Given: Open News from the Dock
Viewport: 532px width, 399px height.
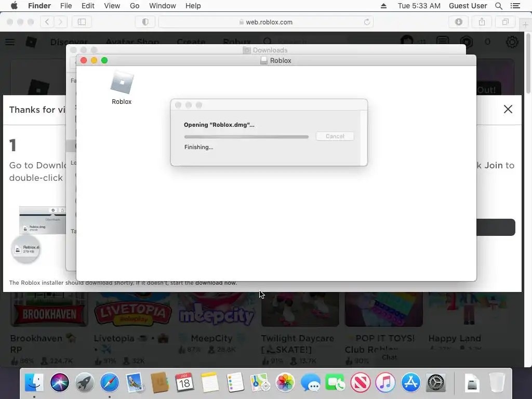Looking at the screenshot, I should pos(361,382).
